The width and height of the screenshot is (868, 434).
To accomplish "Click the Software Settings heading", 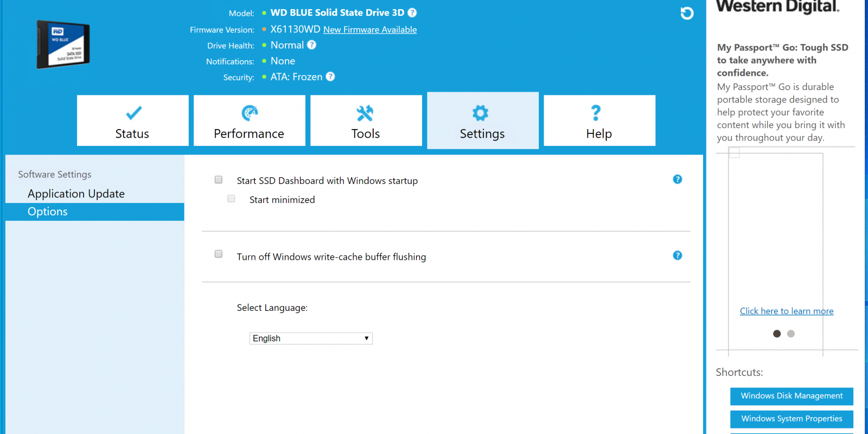I will click(55, 174).
